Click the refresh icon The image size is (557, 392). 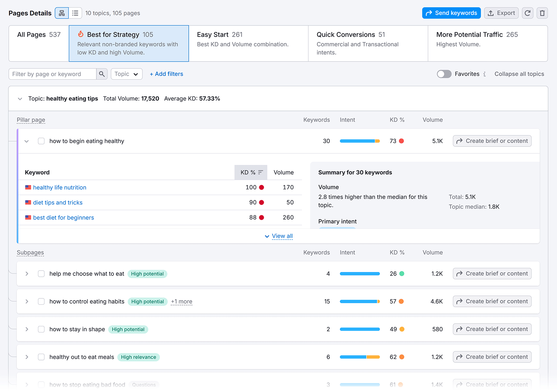[527, 13]
